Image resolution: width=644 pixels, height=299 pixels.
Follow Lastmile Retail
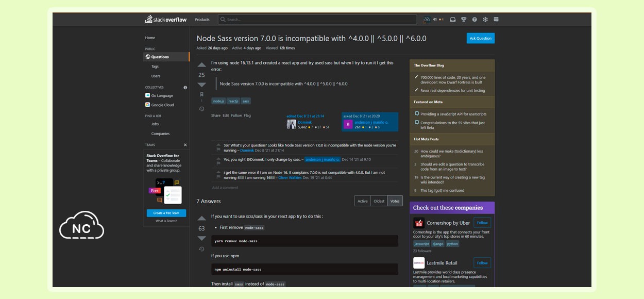482,263
